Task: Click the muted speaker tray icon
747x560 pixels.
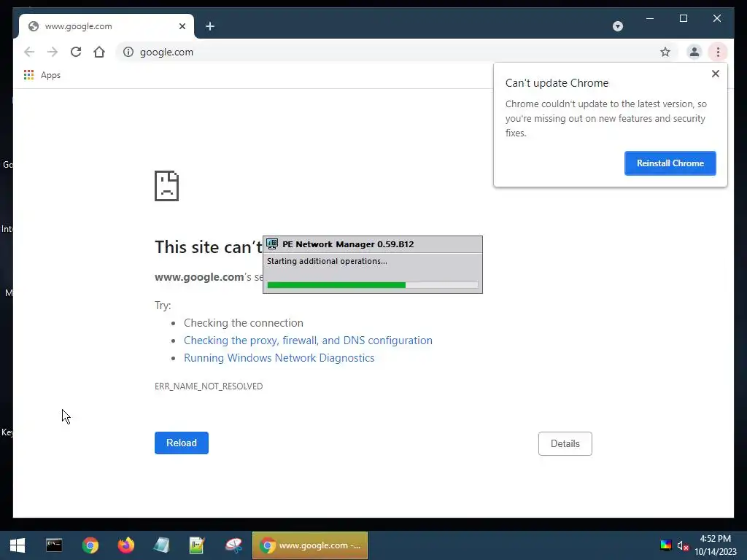Action: 683,545
